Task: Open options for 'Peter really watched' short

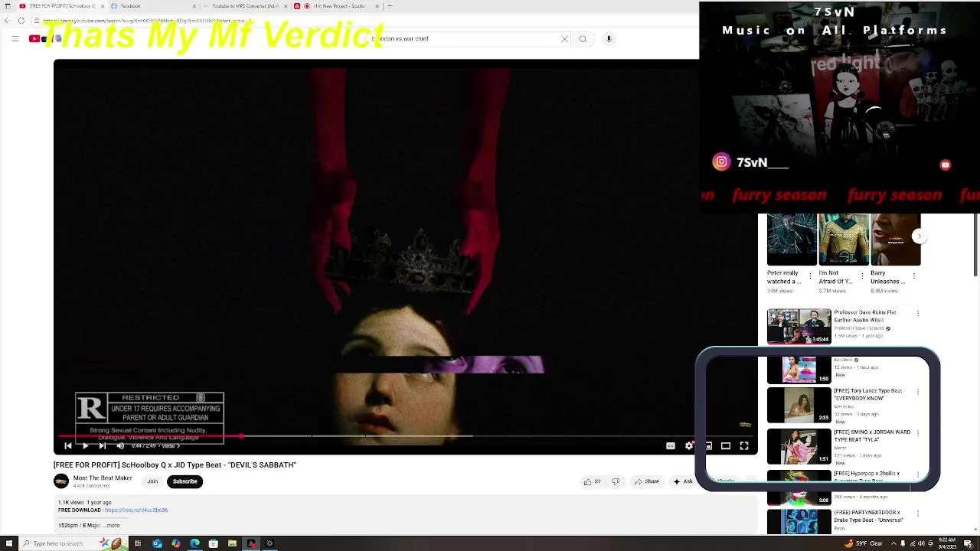Action: (811, 276)
